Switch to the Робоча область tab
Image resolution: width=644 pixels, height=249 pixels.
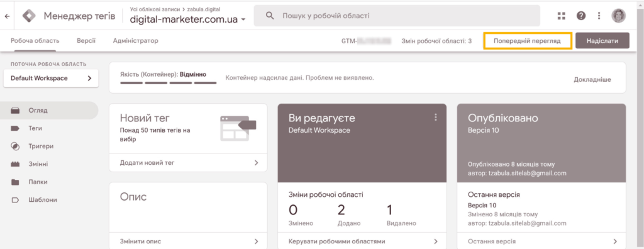(35, 41)
